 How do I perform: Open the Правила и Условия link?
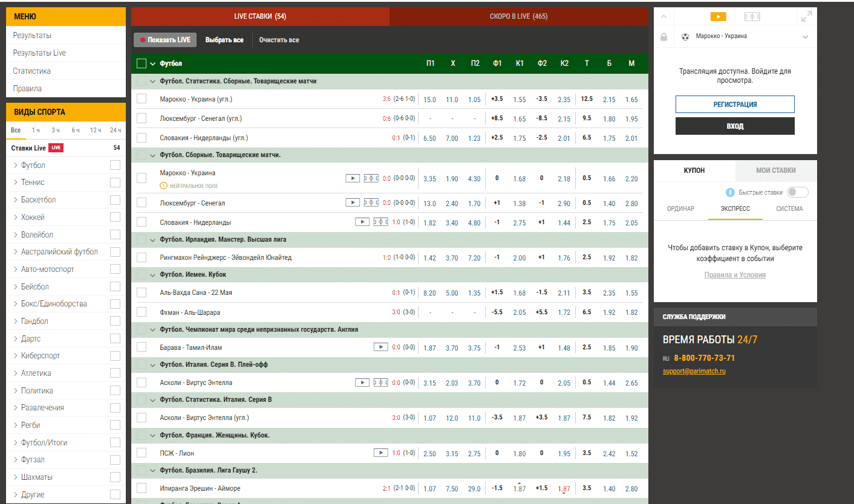(x=735, y=275)
